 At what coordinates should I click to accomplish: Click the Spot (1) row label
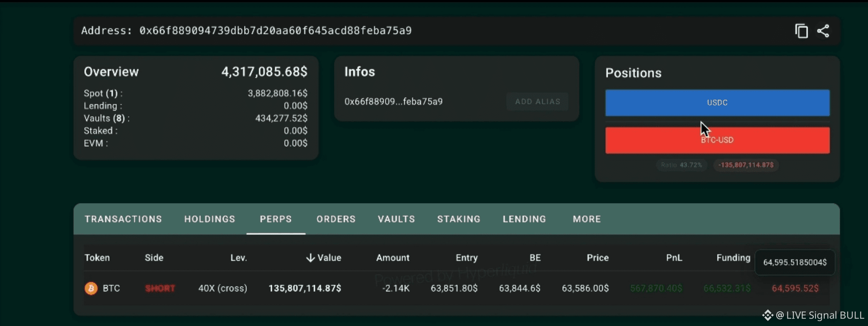(x=103, y=93)
